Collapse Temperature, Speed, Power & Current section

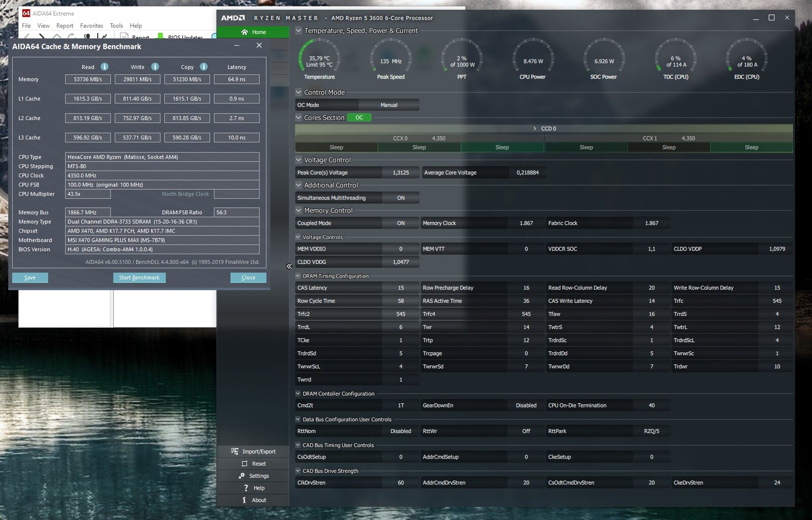point(298,30)
